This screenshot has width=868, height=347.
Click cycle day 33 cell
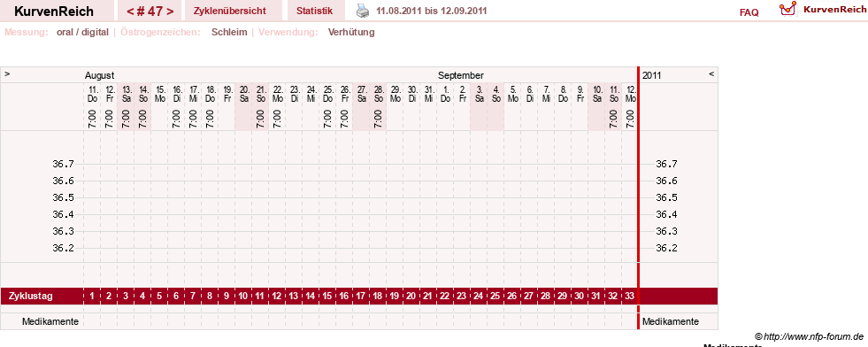[x=630, y=296]
